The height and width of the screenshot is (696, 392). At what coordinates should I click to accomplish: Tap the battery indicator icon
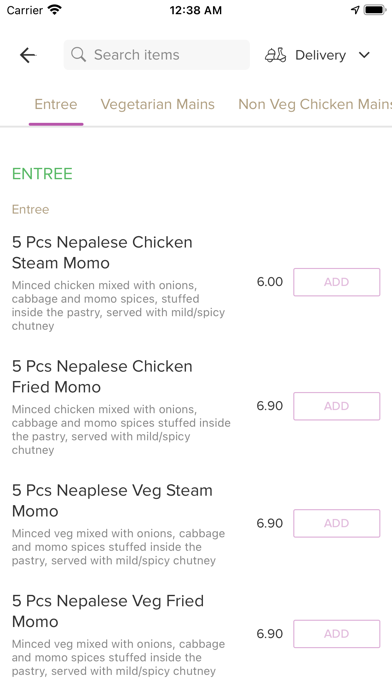click(x=375, y=10)
